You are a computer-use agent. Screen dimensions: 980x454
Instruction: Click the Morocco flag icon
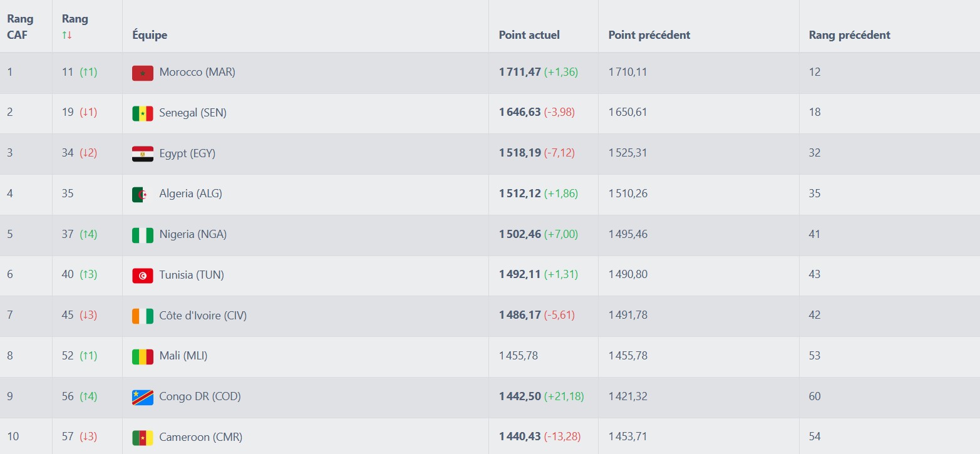coord(142,73)
